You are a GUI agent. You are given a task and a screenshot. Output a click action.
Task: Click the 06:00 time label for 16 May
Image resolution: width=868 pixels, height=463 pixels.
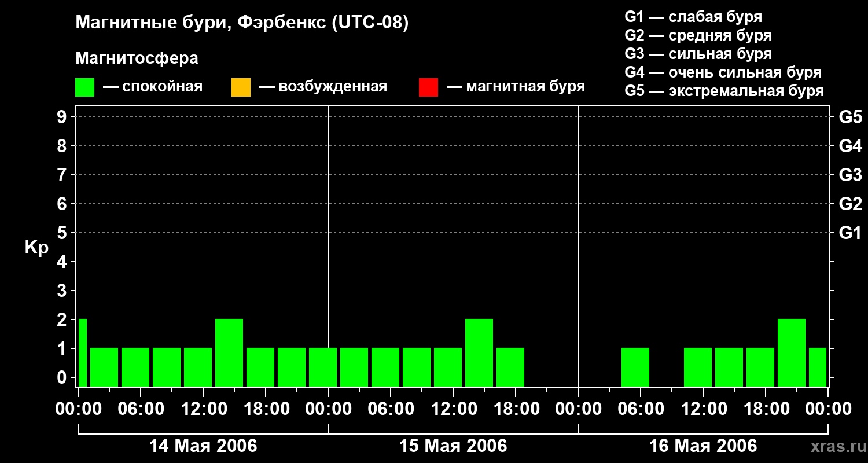pos(641,409)
